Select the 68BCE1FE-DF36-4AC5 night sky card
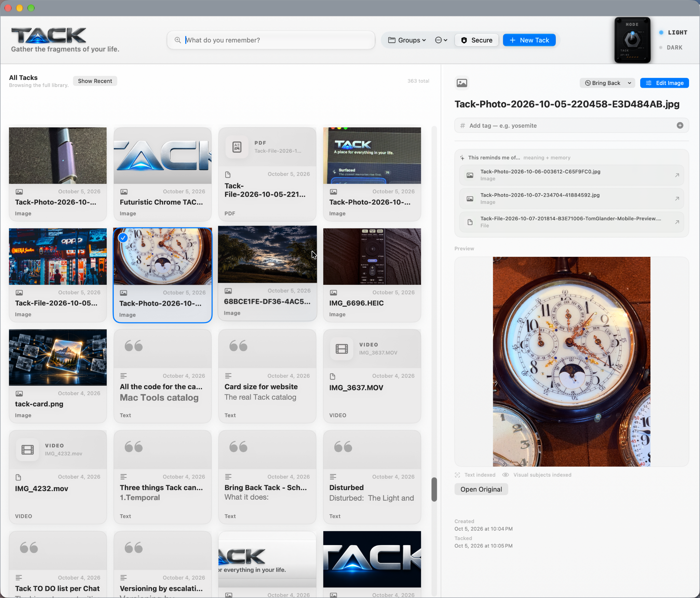 267,273
